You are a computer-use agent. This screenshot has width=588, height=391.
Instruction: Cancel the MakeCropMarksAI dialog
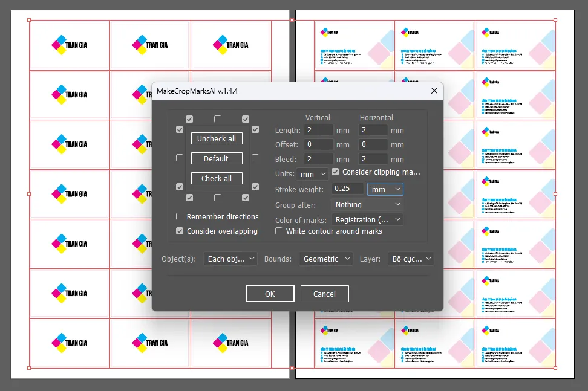324,294
